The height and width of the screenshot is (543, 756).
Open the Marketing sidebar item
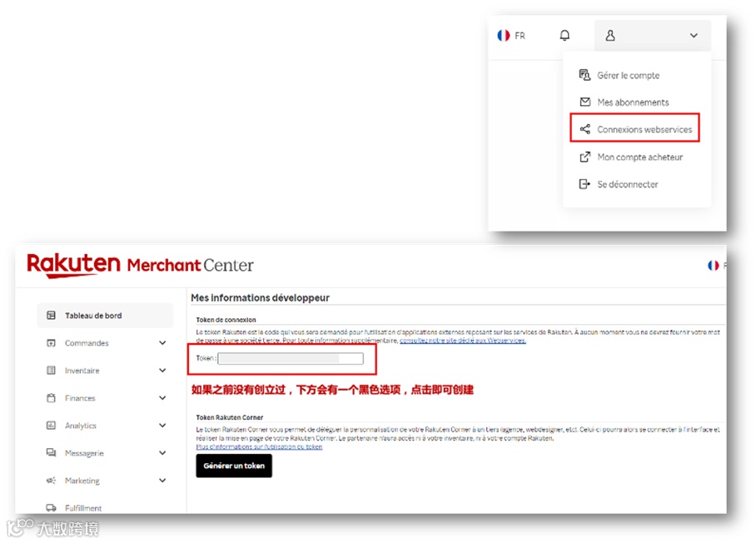coord(82,481)
